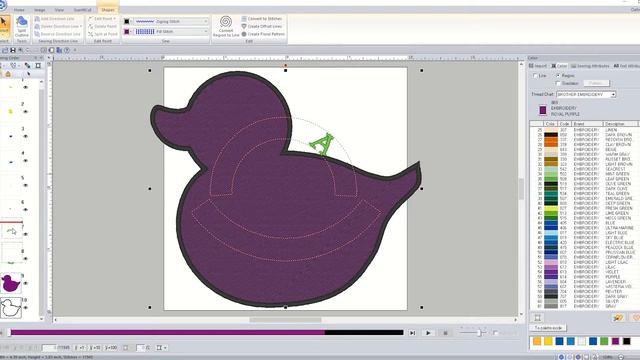Switch to the Shapes ribbon tab
This screenshot has height=360, width=640.
pos(108,9)
